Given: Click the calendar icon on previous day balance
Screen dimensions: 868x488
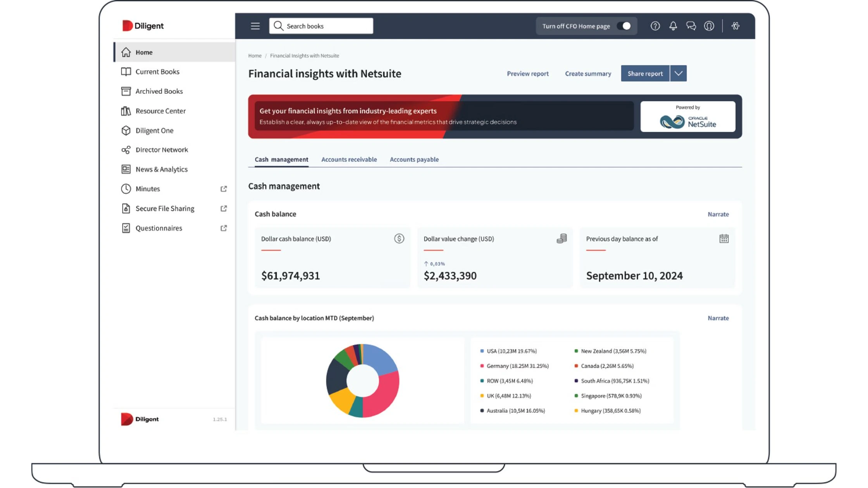Looking at the screenshot, I should coord(724,239).
